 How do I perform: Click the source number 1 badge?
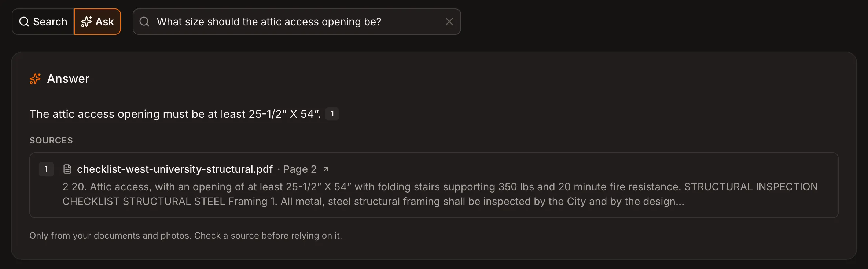click(46, 169)
